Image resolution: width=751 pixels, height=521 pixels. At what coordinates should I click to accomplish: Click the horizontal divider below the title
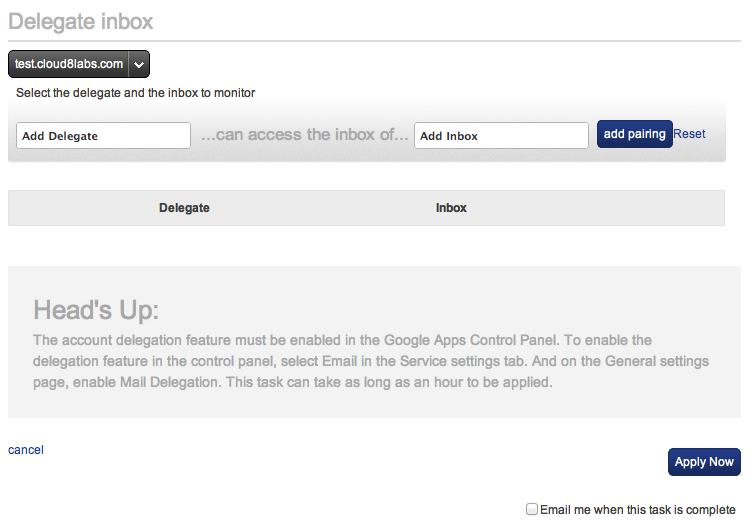375,41
